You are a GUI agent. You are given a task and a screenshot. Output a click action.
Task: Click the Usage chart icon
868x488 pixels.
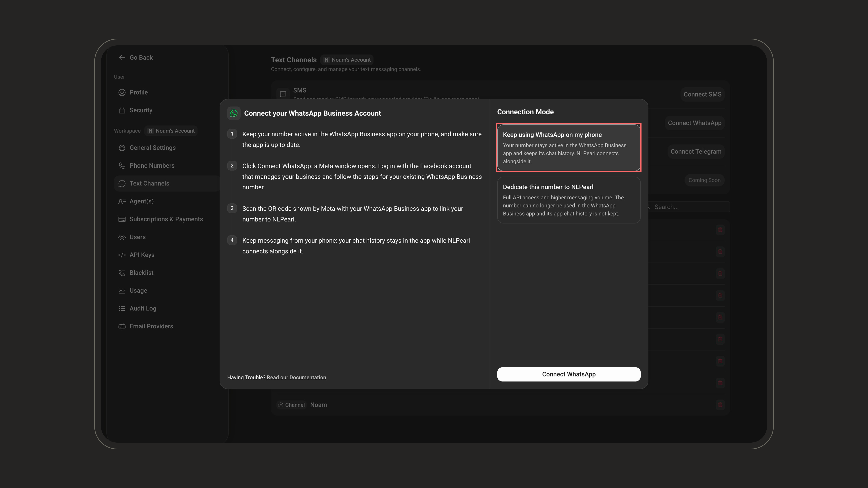[122, 291]
